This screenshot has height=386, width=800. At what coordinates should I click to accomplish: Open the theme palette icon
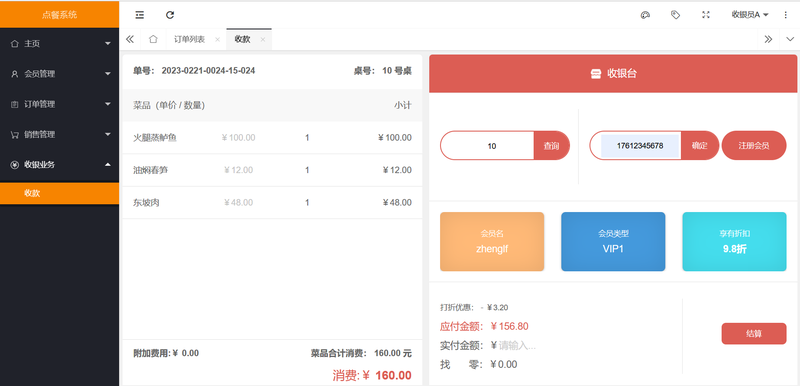645,15
